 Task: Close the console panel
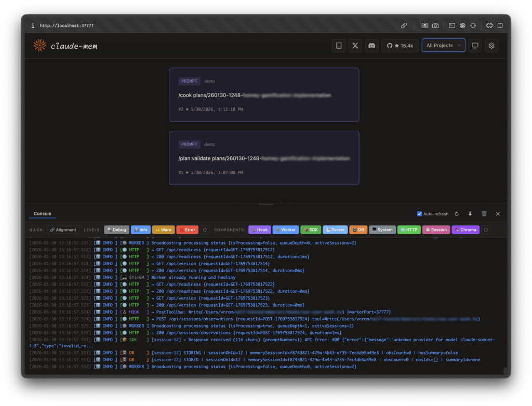(498, 214)
